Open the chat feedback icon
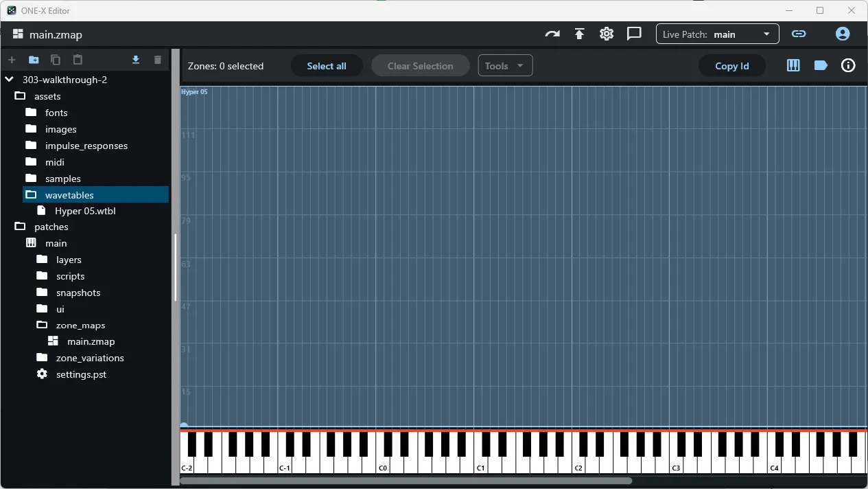Image resolution: width=868 pixels, height=489 pixels. click(x=634, y=34)
